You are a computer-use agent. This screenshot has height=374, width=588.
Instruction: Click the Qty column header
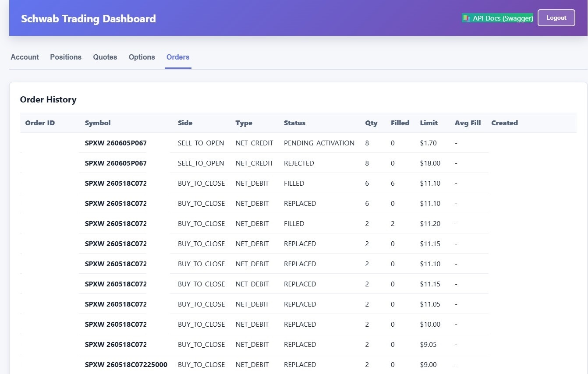pyautogui.click(x=371, y=123)
